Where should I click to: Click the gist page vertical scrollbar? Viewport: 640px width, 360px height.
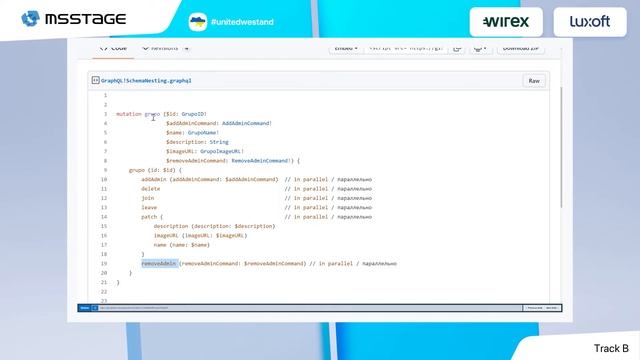pos(561,147)
